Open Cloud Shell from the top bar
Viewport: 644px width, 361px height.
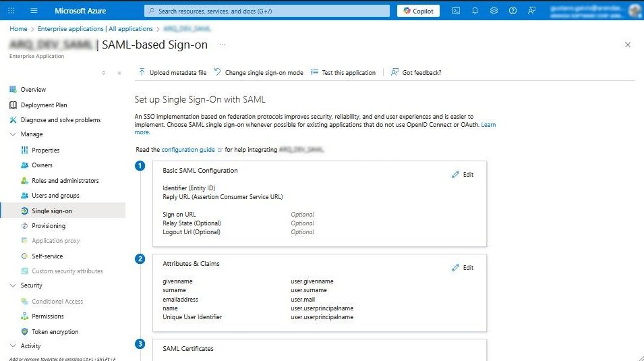click(x=456, y=11)
